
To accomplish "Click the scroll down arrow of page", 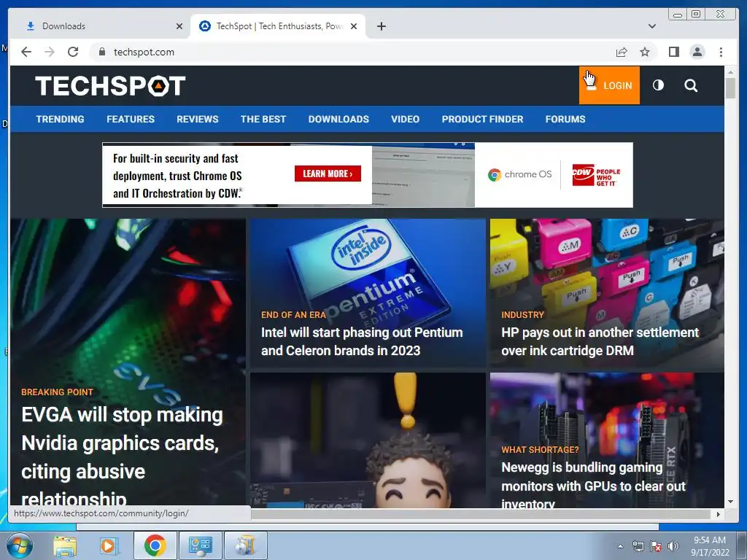I will point(730,502).
